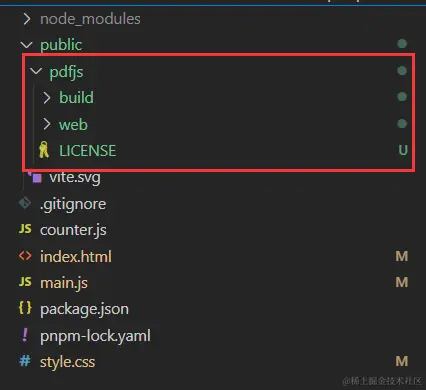Click the M status badge of style.css
The width and height of the screenshot is (426, 390).
(402, 361)
